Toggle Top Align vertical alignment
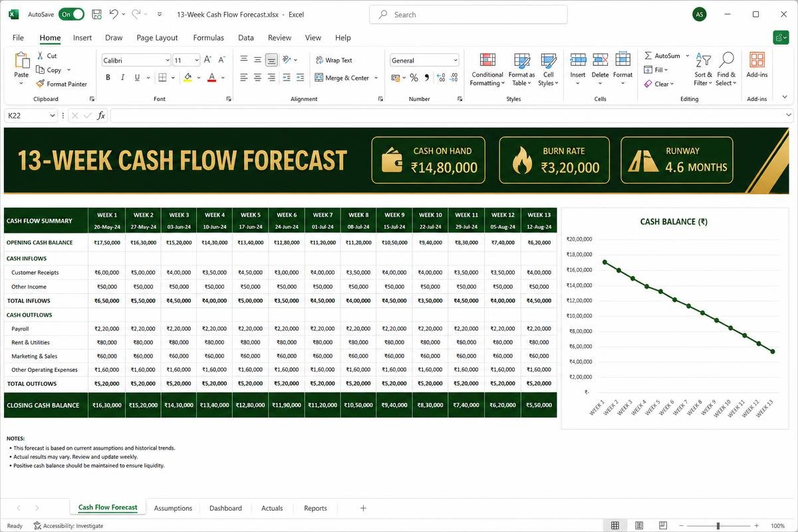 244,60
